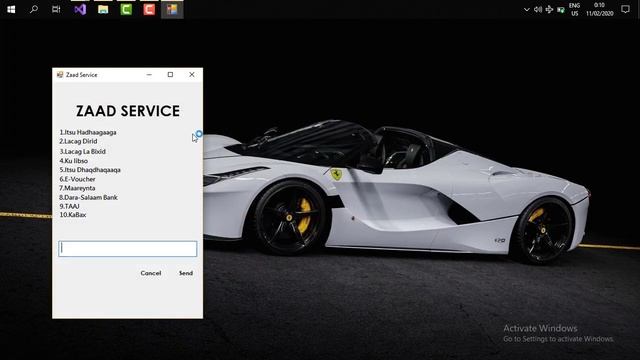Open the red Camtasia recorder taskbar icon

149,9
